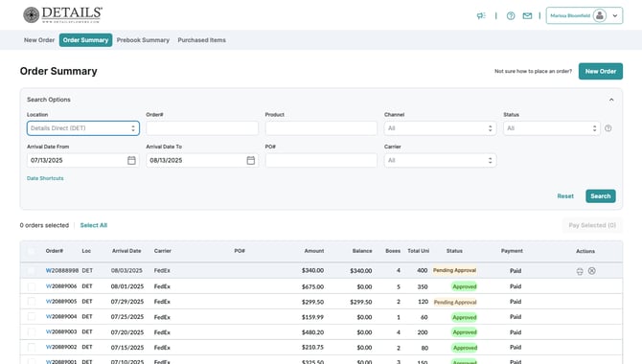This screenshot has width=642, height=364.
Task: Open the Location dropdown
Action: coord(83,128)
